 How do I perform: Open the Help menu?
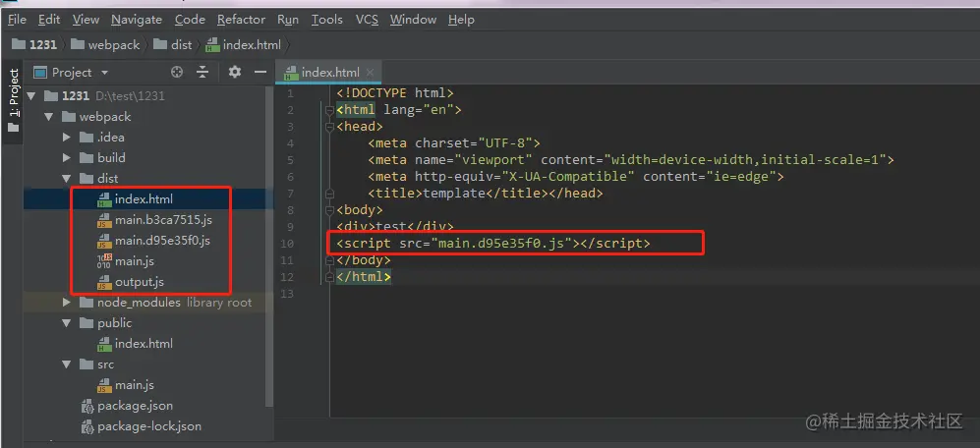click(461, 20)
